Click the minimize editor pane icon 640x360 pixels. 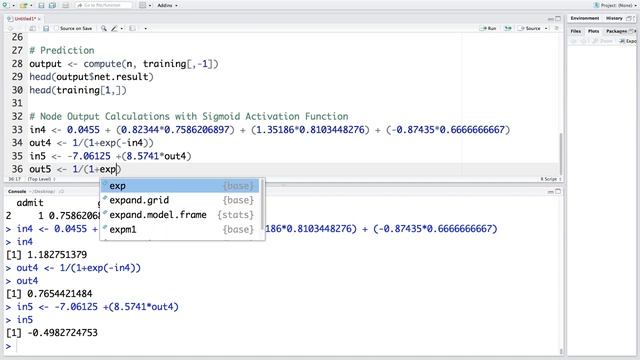[551, 19]
